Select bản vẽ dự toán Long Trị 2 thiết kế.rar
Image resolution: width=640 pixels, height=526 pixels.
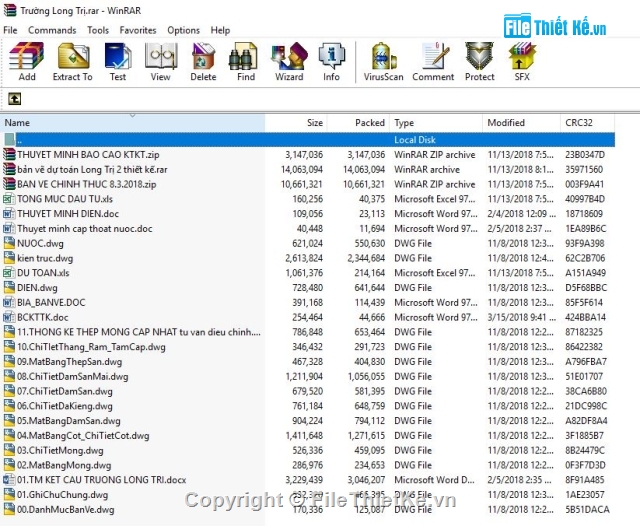(92, 169)
